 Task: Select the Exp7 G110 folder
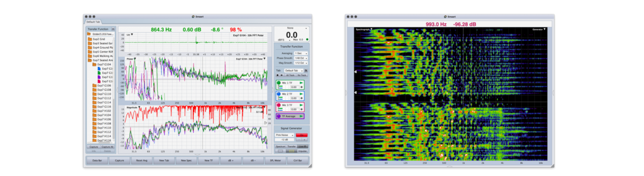(102, 94)
